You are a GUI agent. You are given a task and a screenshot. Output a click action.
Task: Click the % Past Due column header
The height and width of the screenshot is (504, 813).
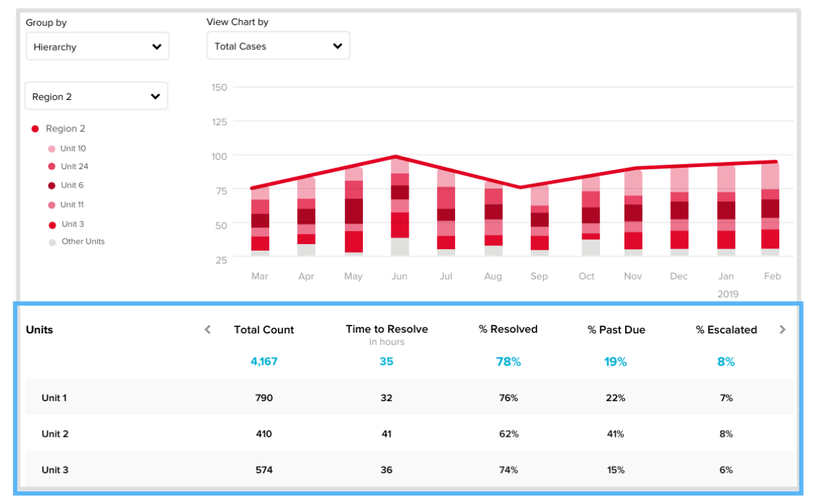616,330
